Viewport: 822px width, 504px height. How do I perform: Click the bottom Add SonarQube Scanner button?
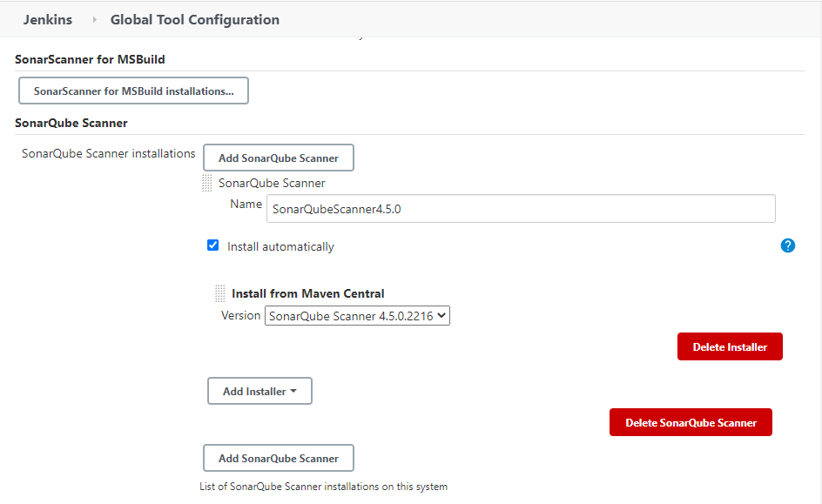279,458
